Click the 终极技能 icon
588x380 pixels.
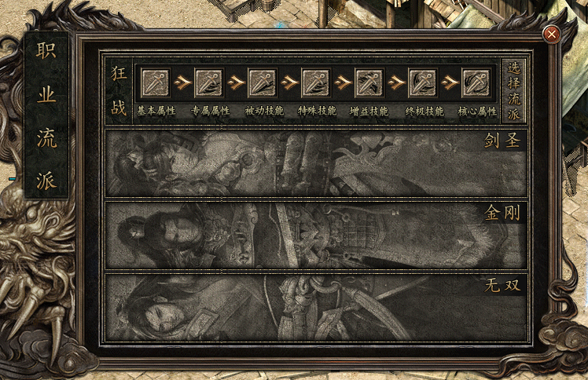pos(423,82)
